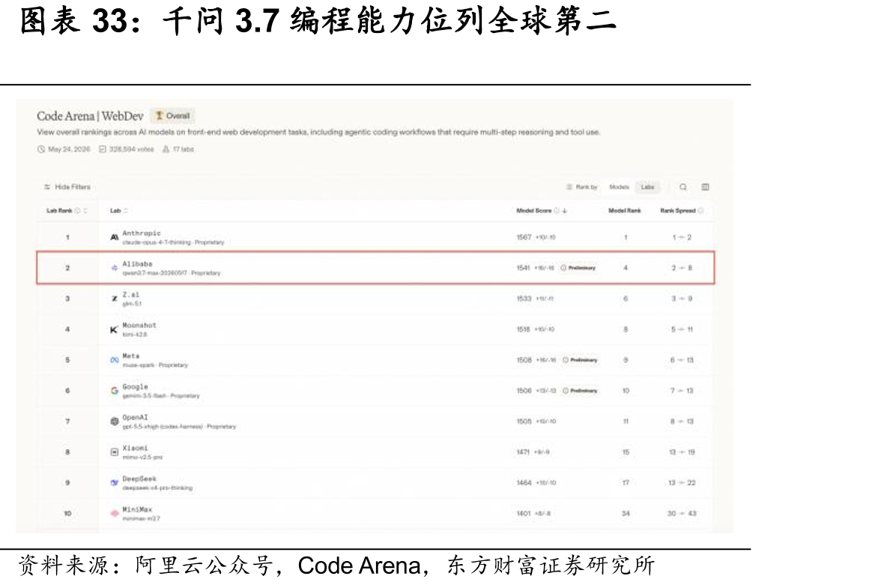
Task: Click the Preliminary badge in Google row
Action: click(581, 390)
